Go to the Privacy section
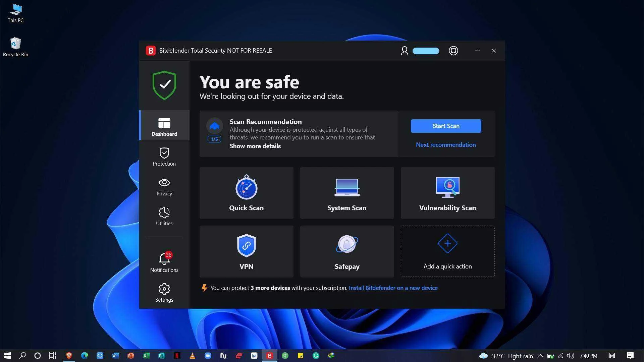This screenshot has height=362, width=644. pyautogui.click(x=164, y=187)
